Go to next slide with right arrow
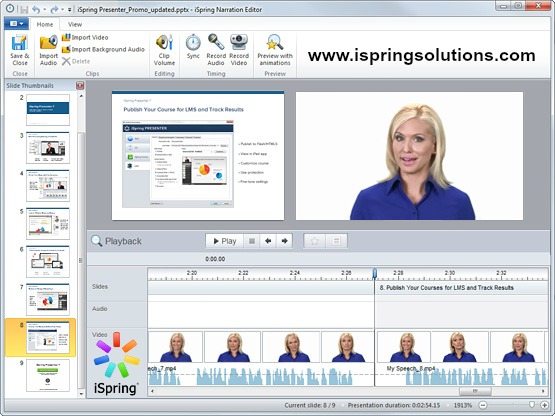Viewport: 555px width, 416px height. click(284, 241)
